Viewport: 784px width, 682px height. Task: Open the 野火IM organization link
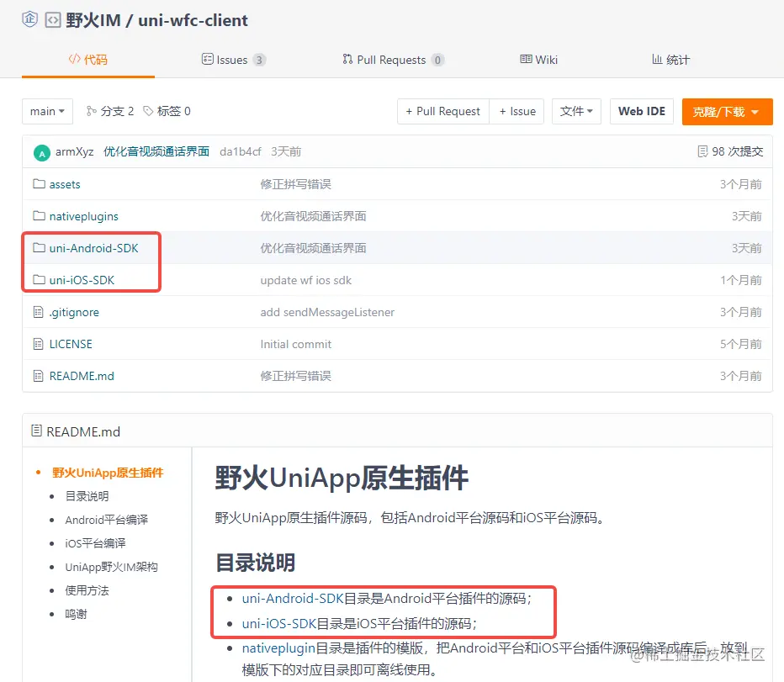(x=93, y=20)
